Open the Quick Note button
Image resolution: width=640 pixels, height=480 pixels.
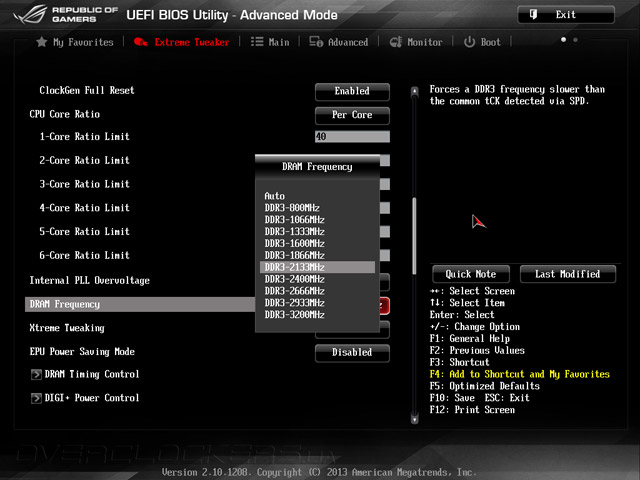pos(471,274)
